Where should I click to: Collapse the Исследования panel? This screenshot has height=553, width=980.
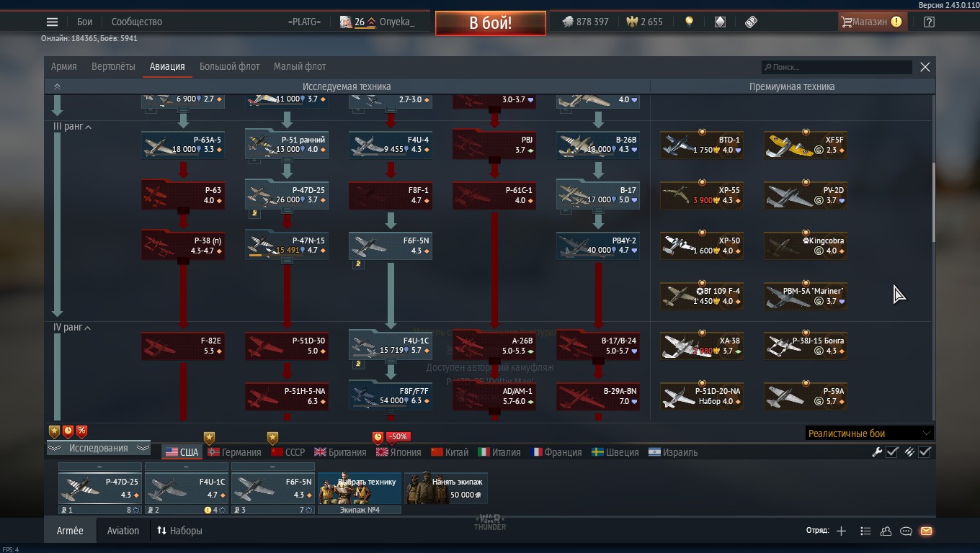[x=99, y=448]
